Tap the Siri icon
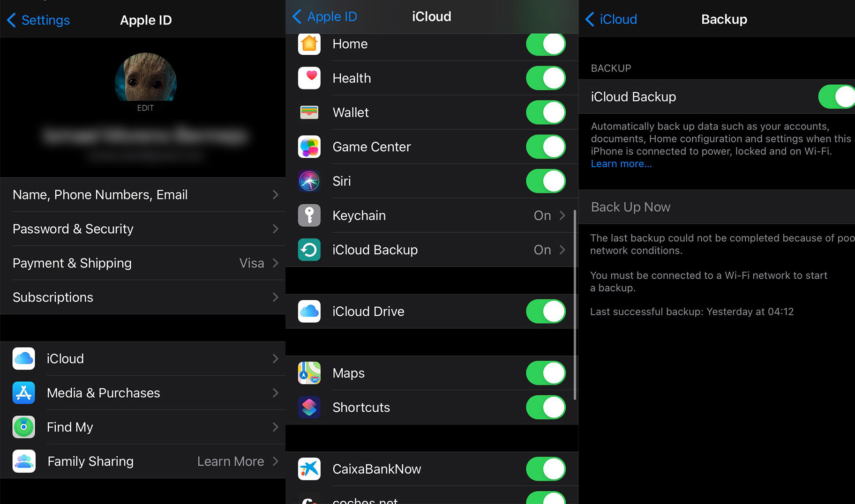Screen dimensions: 855x504 tap(309, 181)
